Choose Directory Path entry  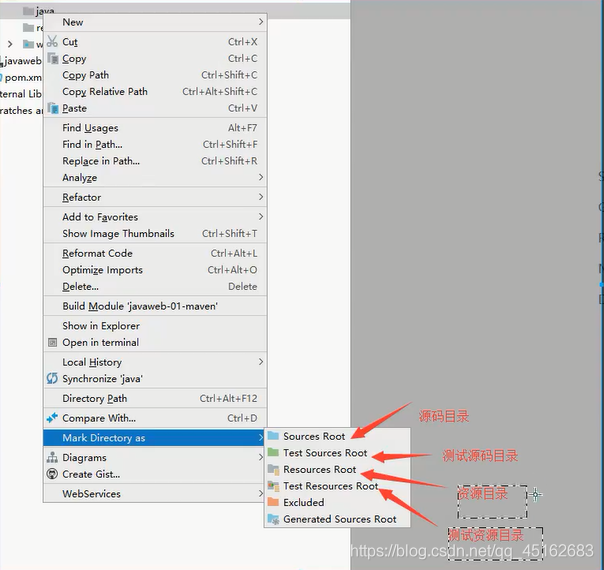click(x=155, y=398)
